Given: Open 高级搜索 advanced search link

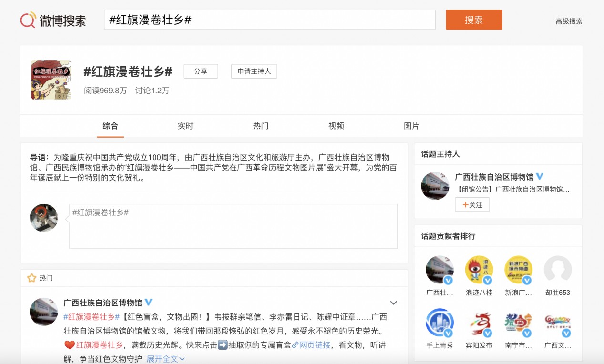Looking at the screenshot, I should pyautogui.click(x=569, y=21).
